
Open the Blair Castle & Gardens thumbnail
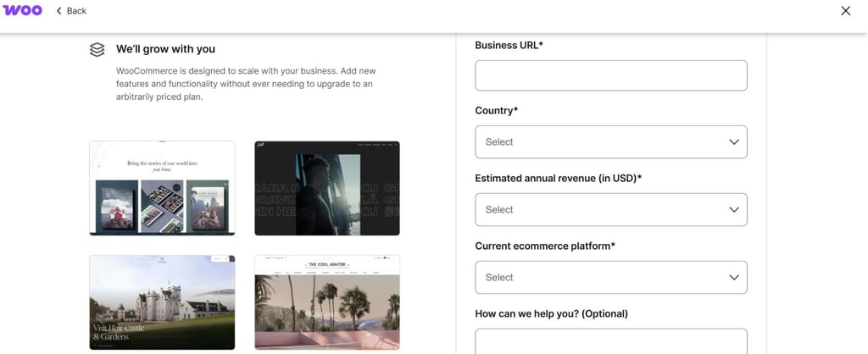[x=162, y=302]
